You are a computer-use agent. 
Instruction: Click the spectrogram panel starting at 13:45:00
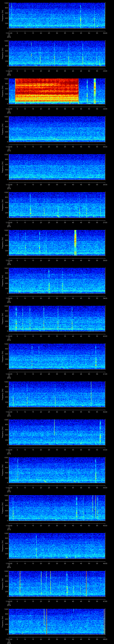tap(57, 546)
